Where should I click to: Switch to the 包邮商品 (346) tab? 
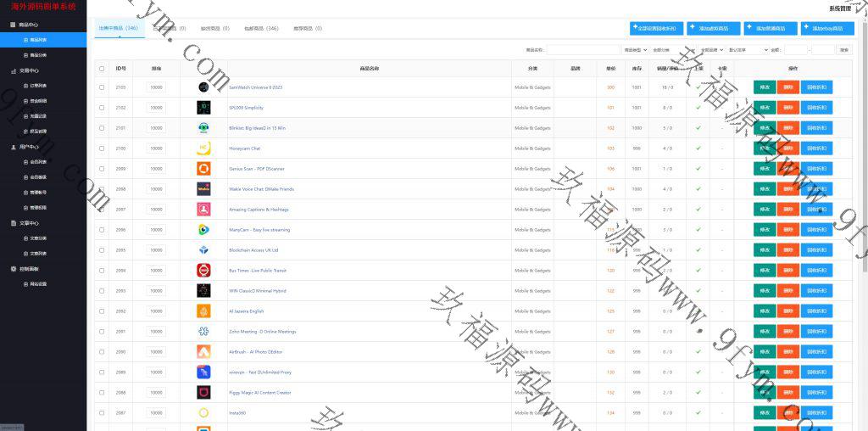pos(260,28)
